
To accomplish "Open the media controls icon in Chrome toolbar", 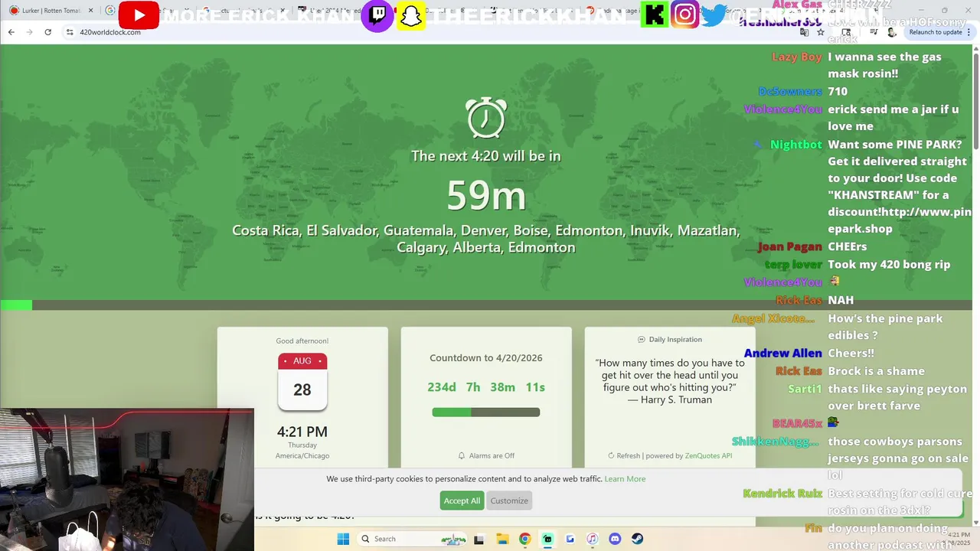I will 874,32.
